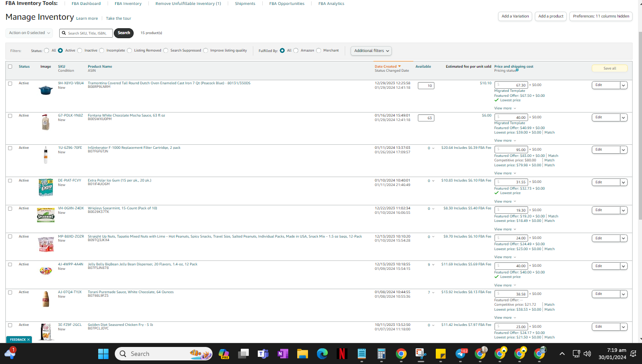This screenshot has width=642, height=364.
Task: Choose the Incomplete status filter
Action: tap(102, 51)
